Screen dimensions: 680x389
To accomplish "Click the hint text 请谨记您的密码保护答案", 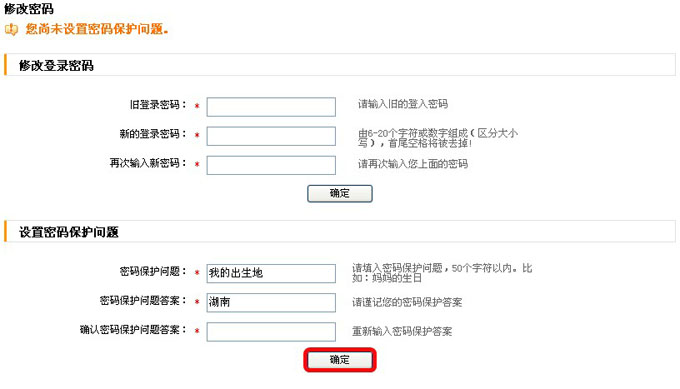I will pyautogui.click(x=407, y=302).
